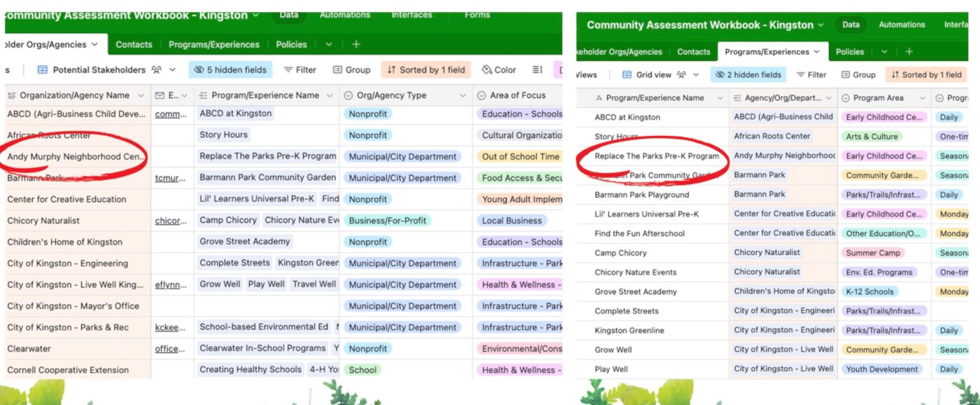Click the row height icon beside Color
The height and width of the screenshot is (405, 980).
point(538,70)
